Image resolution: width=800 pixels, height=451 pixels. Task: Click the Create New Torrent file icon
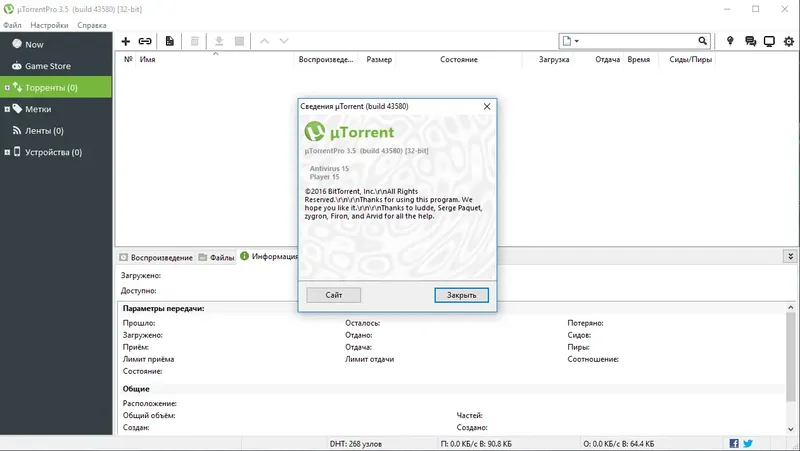pyautogui.click(x=169, y=41)
